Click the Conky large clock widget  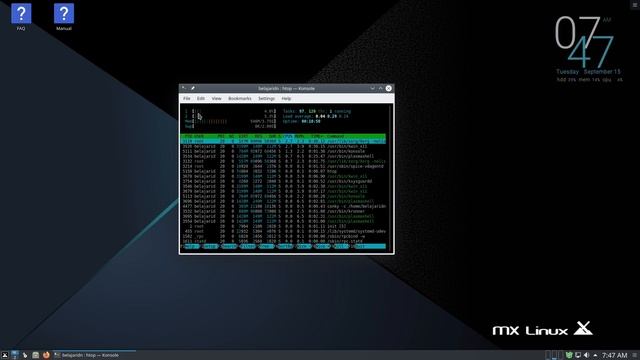[x=584, y=42]
